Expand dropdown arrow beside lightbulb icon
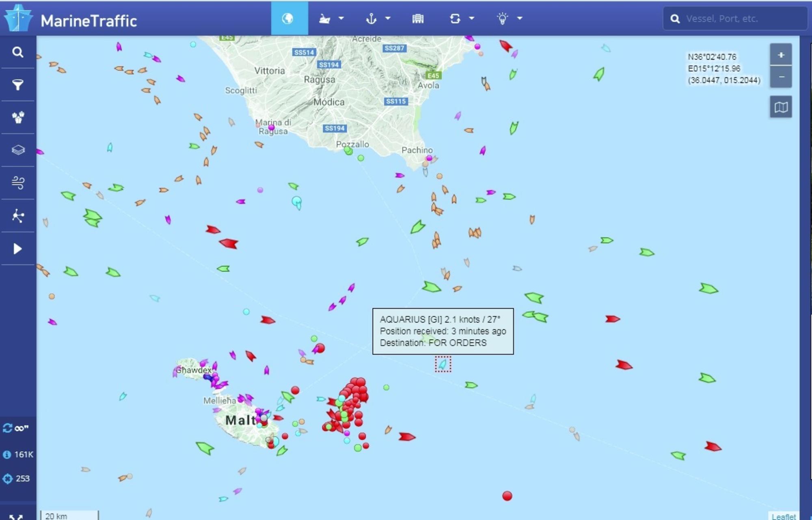 coord(520,18)
